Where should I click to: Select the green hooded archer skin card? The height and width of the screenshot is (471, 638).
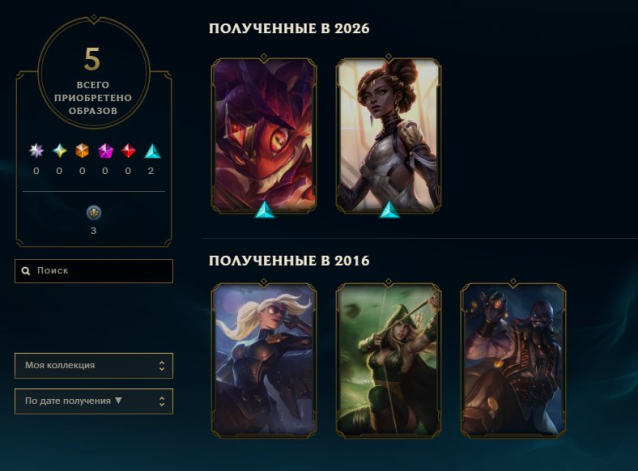coord(389,360)
